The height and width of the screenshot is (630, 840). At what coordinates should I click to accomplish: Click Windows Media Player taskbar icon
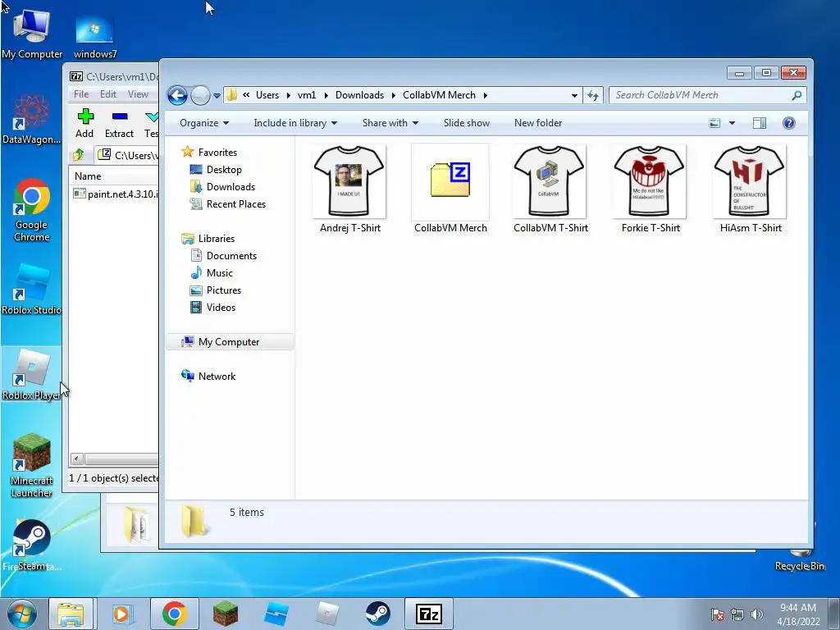123,614
